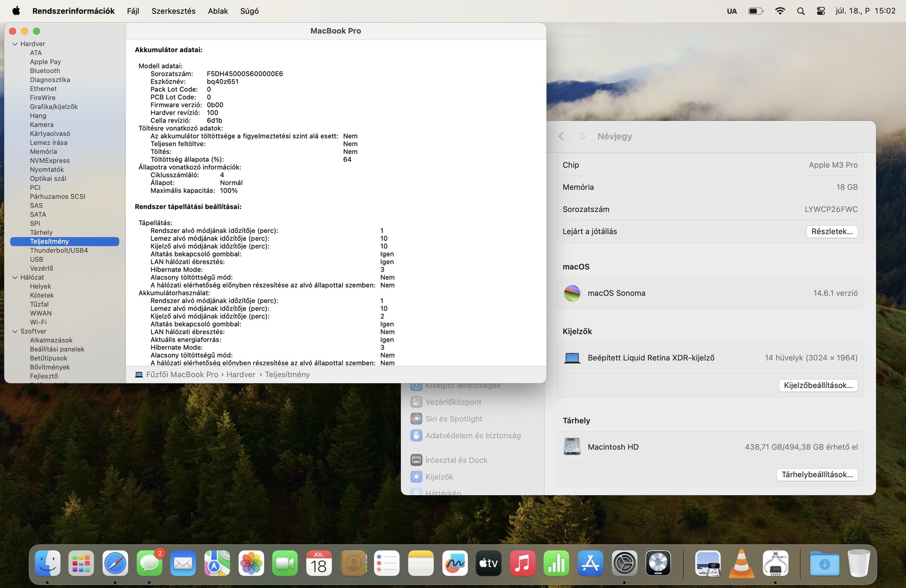This screenshot has width=906, height=588.
Task: Select Thunderbolt/USB4 in the sidebar
Action: tap(59, 250)
